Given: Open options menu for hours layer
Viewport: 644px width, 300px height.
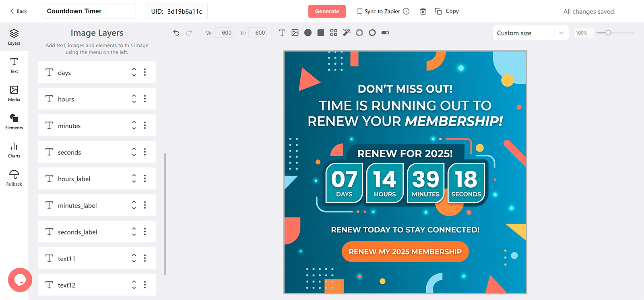Looking at the screenshot, I should point(145,99).
